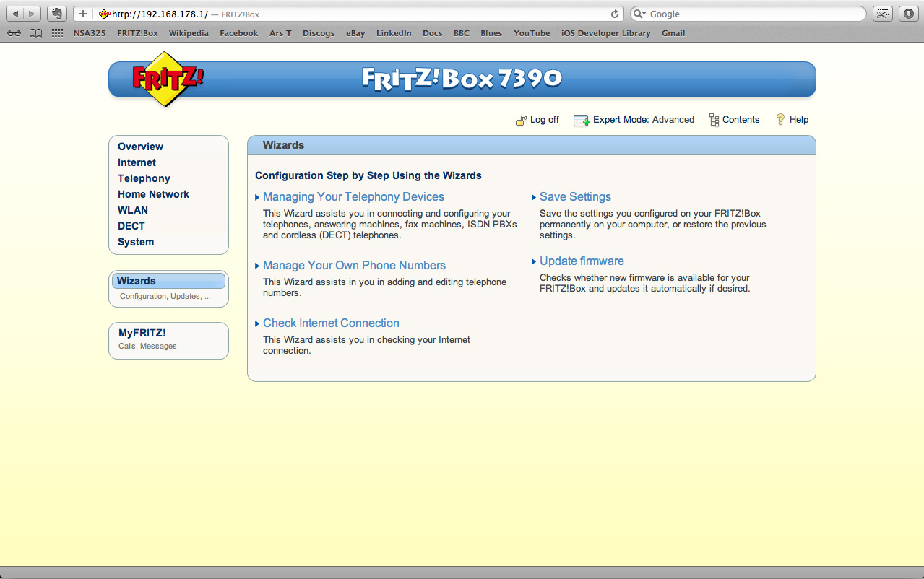Open the Discogs bookmark
This screenshot has height=579, width=924.
[x=319, y=33]
